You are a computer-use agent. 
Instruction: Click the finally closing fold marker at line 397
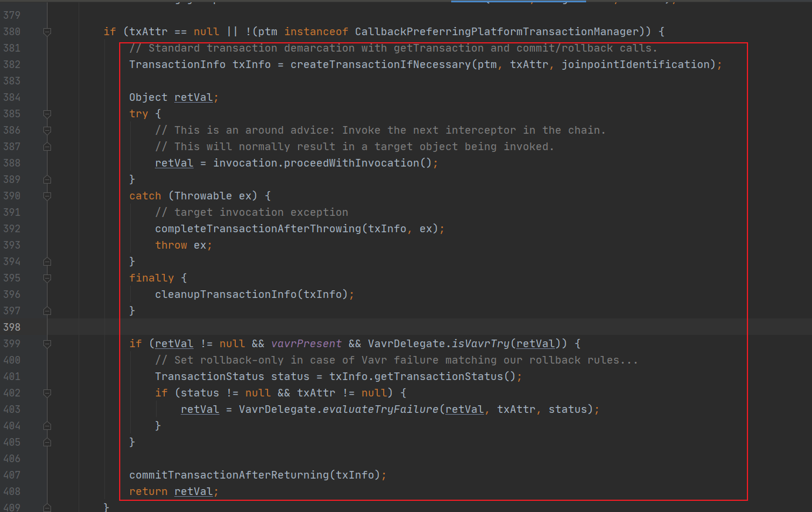48,311
